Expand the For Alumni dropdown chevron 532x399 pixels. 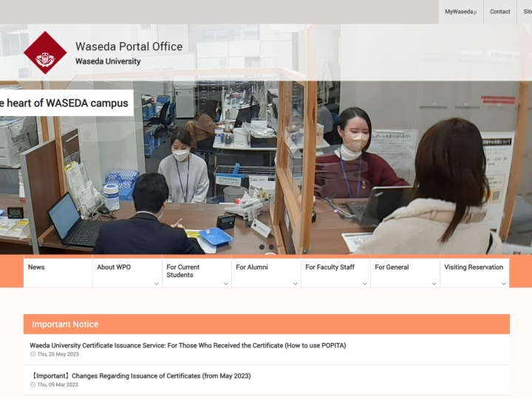(295, 284)
